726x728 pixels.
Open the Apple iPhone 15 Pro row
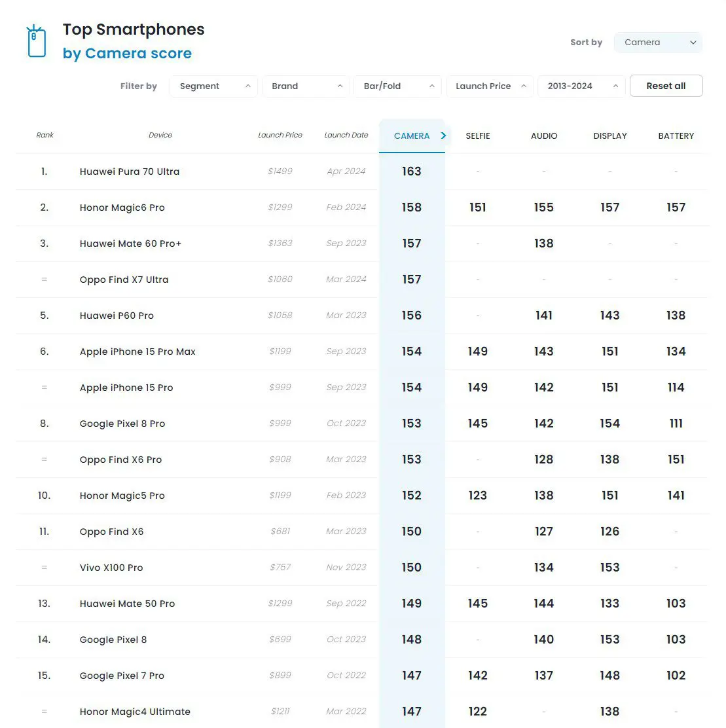126,388
